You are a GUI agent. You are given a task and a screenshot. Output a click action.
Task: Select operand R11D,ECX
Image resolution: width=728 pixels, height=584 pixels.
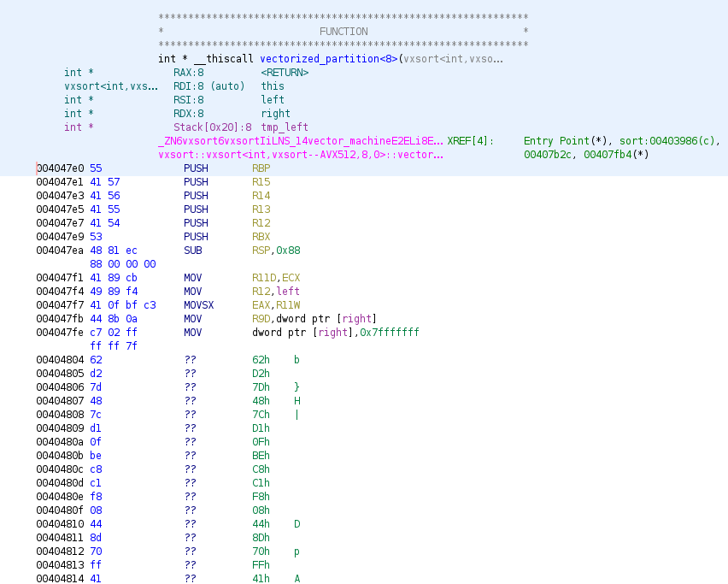pos(276,278)
